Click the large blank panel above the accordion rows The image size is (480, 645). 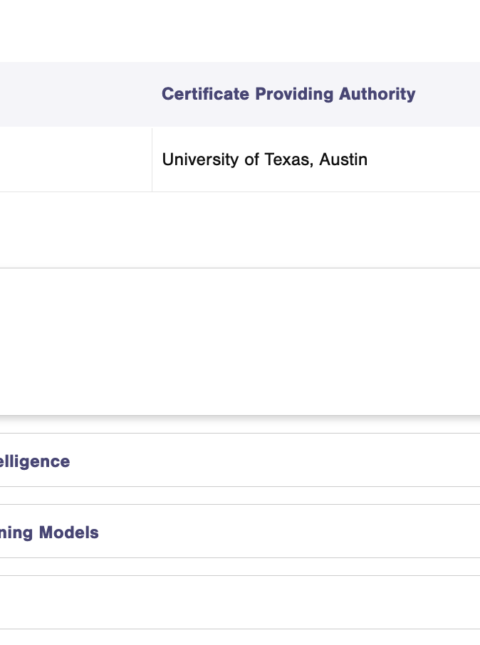tap(240, 342)
